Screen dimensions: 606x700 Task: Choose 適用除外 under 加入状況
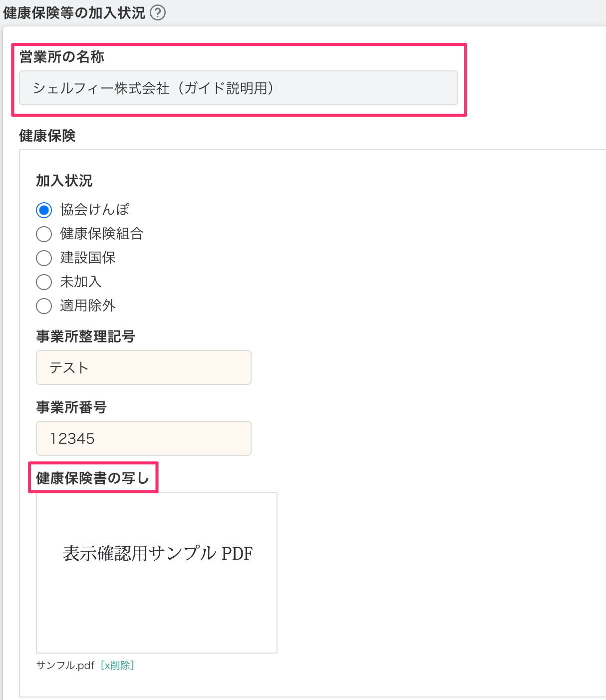pyautogui.click(x=44, y=306)
